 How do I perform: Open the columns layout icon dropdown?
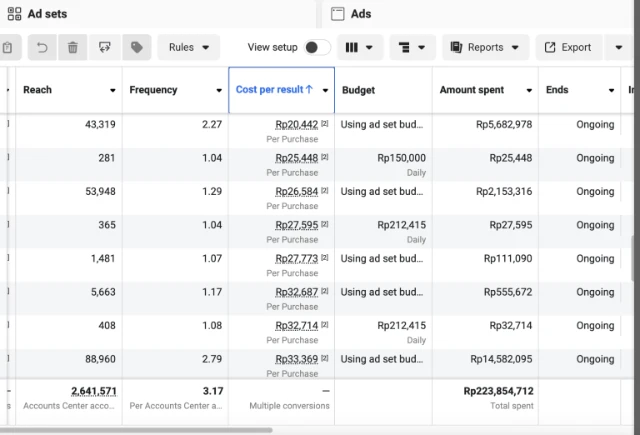tap(358, 47)
